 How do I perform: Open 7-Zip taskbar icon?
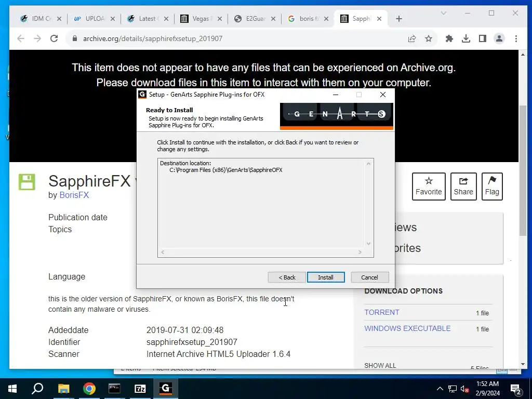click(140, 389)
